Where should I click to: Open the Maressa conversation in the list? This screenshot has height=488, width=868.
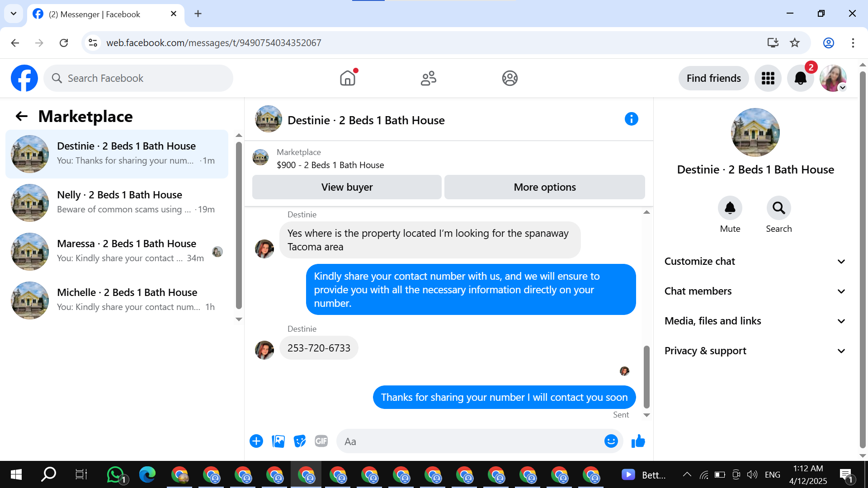pos(117,252)
